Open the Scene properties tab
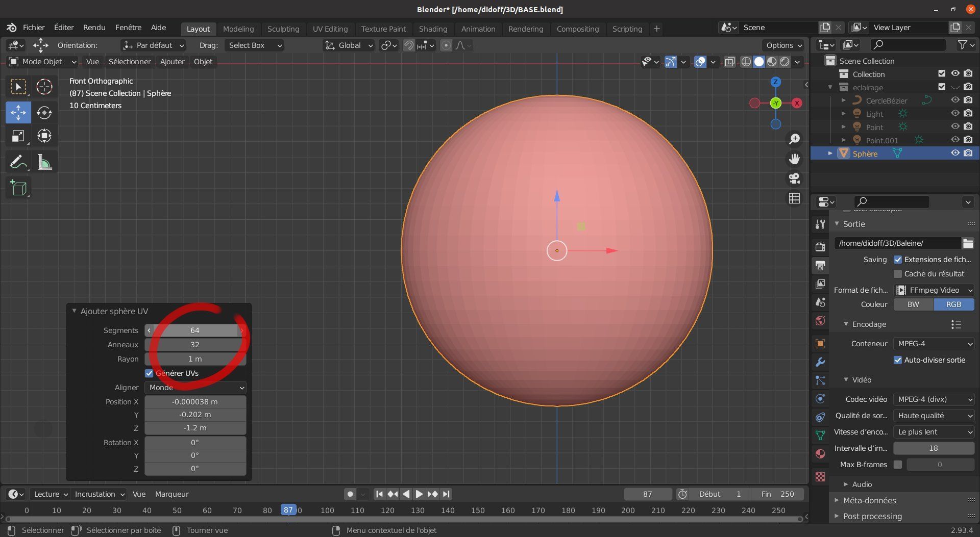This screenshot has height=537, width=980. (820, 302)
